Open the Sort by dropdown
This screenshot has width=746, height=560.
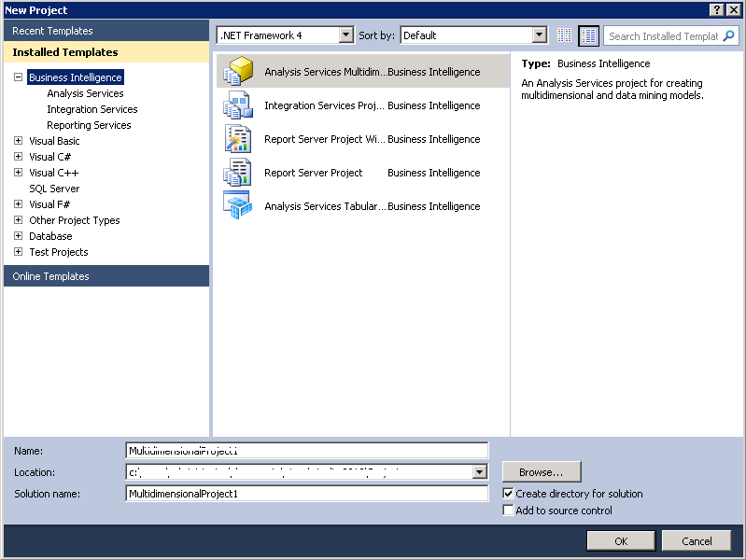pyautogui.click(x=539, y=35)
